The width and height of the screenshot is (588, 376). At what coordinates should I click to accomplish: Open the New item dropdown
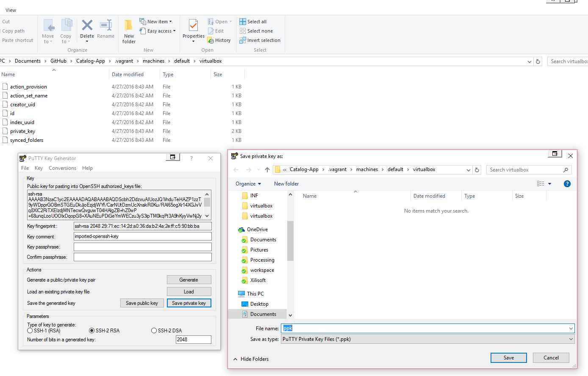pyautogui.click(x=155, y=22)
